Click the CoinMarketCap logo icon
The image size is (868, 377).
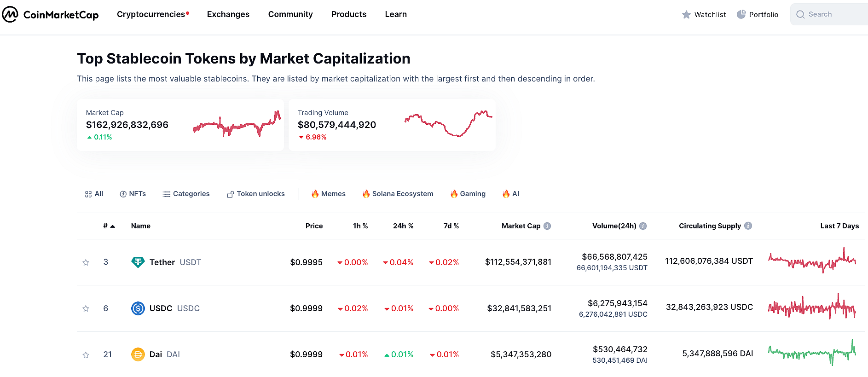(x=10, y=14)
